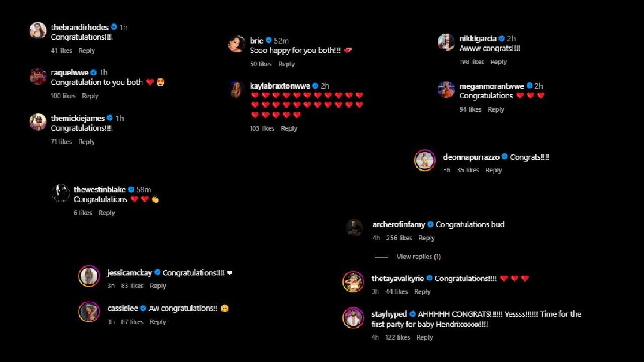Open themickiejames profile thumbnail
The height and width of the screenshot is (362, 644).
tap(38, 122)
